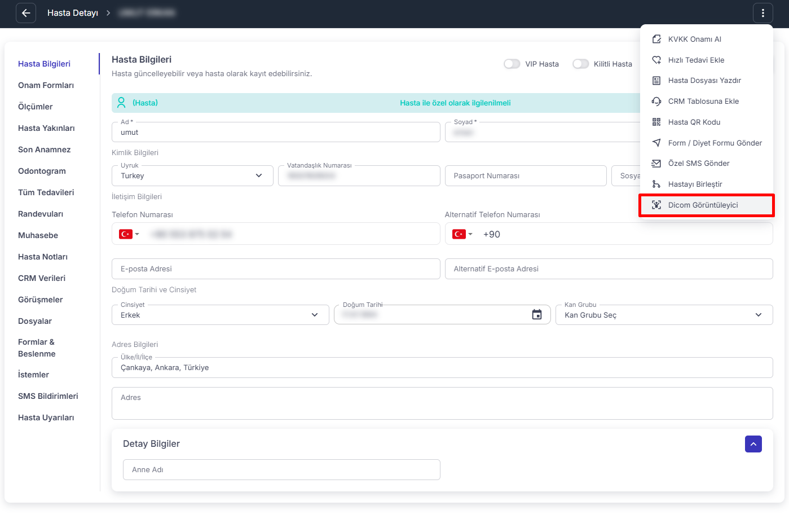Click the E-posta Adresi field

coord(276,269)
